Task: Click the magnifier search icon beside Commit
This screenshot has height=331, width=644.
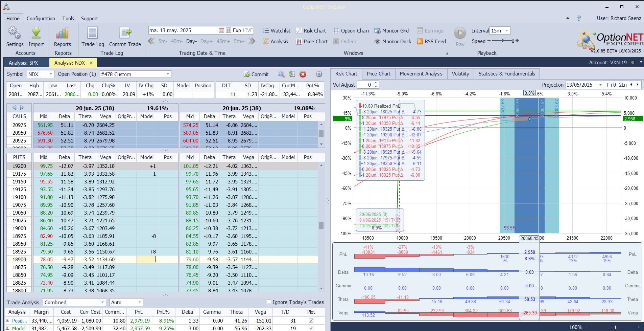Action: click(281, 74)
